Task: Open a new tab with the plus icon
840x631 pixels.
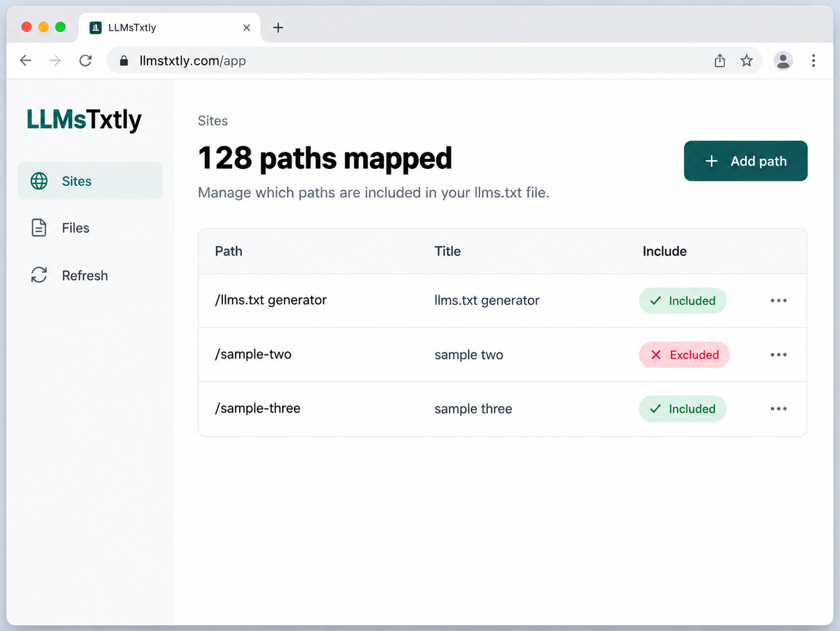Action: (x=278, y=27)
